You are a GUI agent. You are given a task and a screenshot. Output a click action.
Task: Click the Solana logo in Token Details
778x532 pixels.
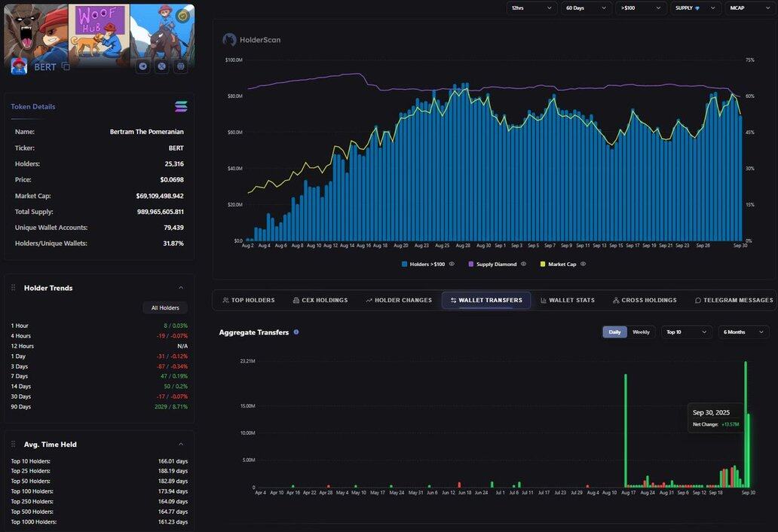180,106
